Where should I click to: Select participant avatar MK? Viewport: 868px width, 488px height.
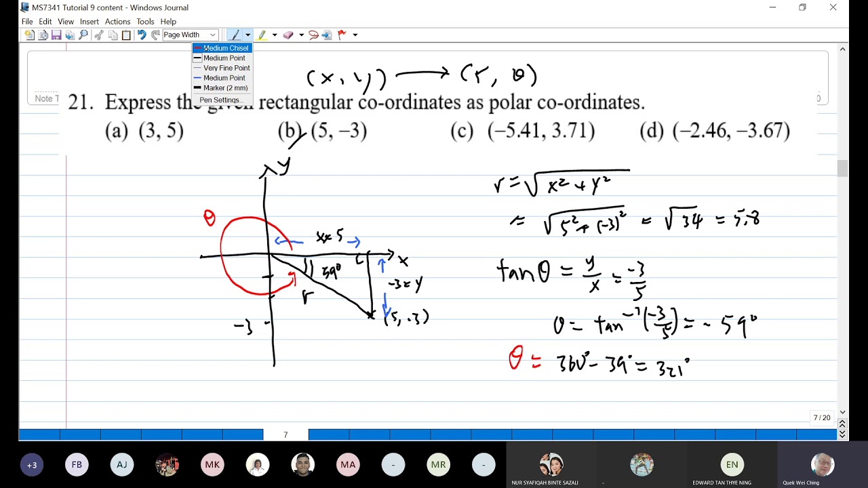click(x=212, y=465)
